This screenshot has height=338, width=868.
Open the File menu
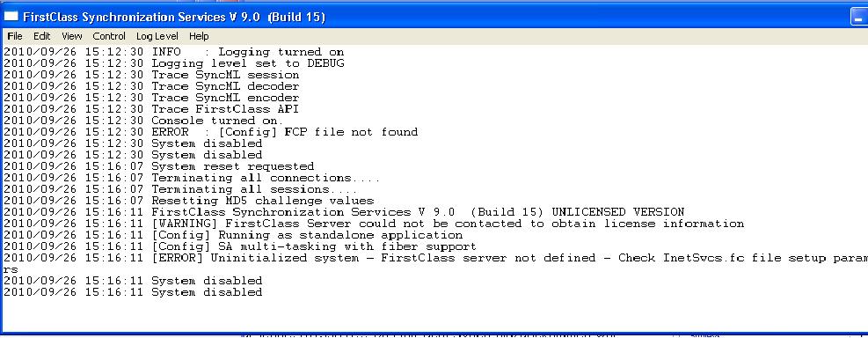(x=15, y=37)
